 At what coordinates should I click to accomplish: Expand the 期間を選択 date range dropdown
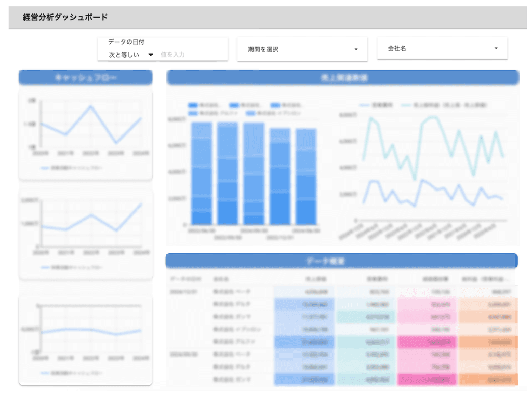(x=302, y=49)
